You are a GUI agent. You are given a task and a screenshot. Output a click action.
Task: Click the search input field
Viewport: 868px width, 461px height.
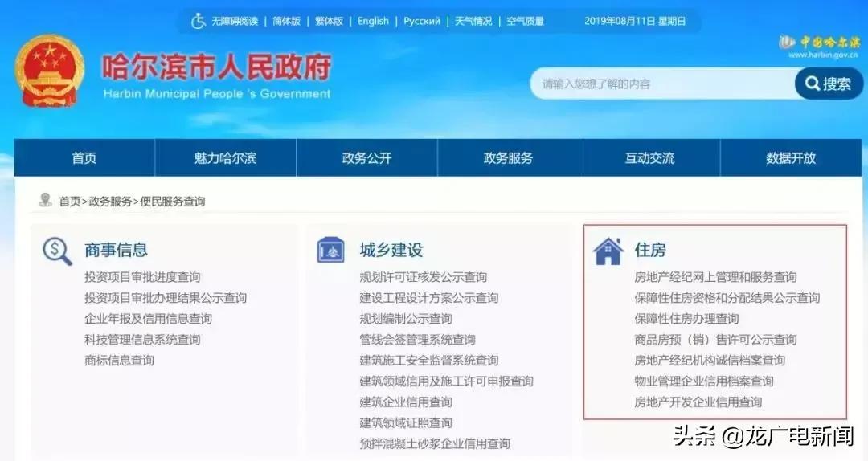tap(662, 84)
